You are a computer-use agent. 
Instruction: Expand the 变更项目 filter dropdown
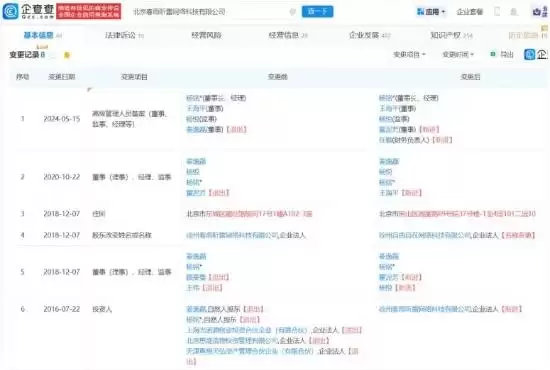point(409,54)
